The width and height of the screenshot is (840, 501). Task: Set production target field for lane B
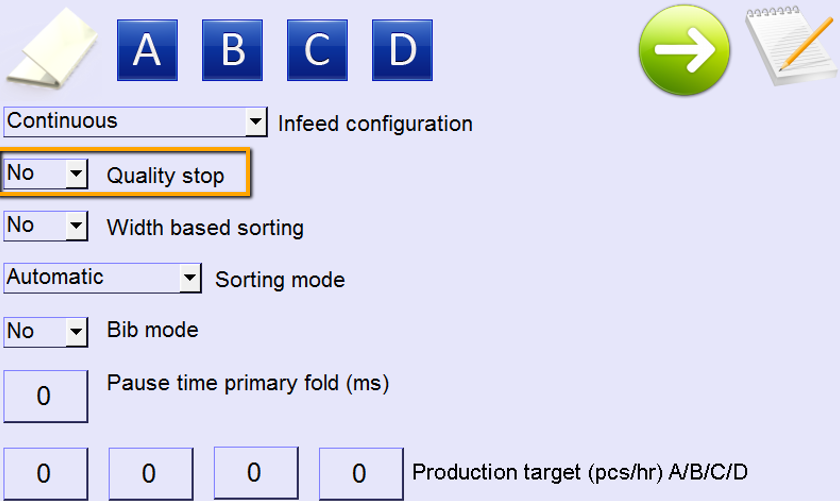[150, 473]
